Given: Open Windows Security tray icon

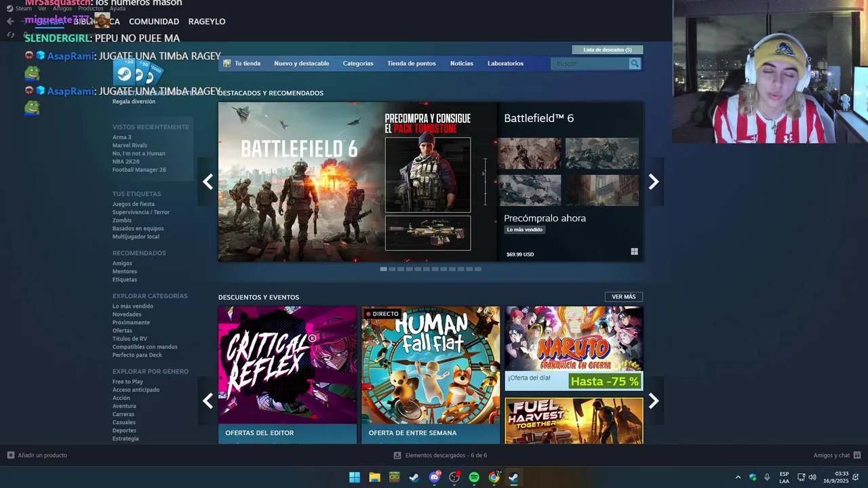Looking at the screenshot, I should tap(753, 477).
